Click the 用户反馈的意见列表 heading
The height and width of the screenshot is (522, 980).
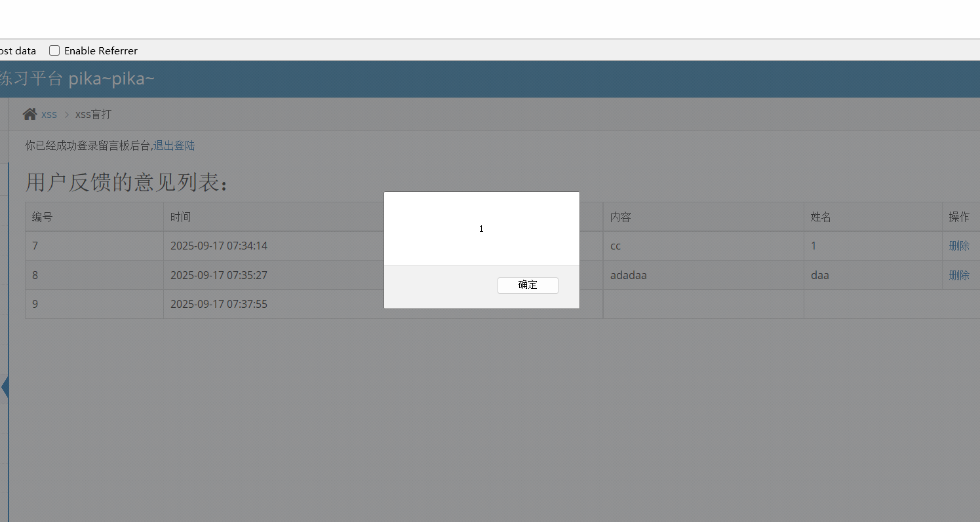128,182
